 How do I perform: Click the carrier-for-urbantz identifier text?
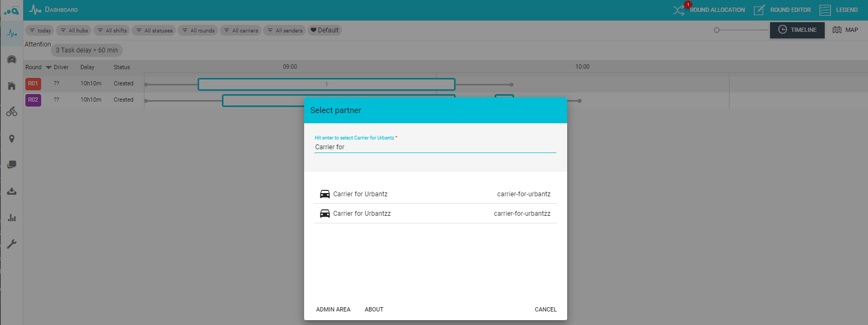click(524, 194)
